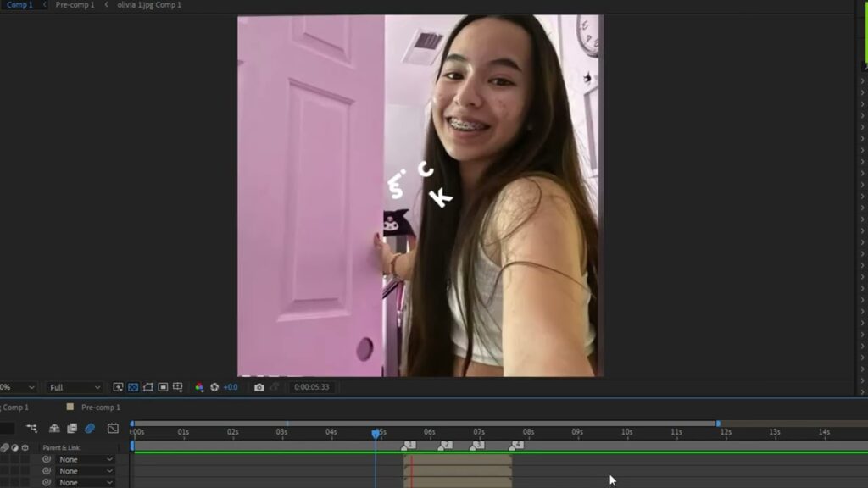868x488 pixels.
Task: Switch to the Pre-comp 1 timeline tab
Action: 100,408
